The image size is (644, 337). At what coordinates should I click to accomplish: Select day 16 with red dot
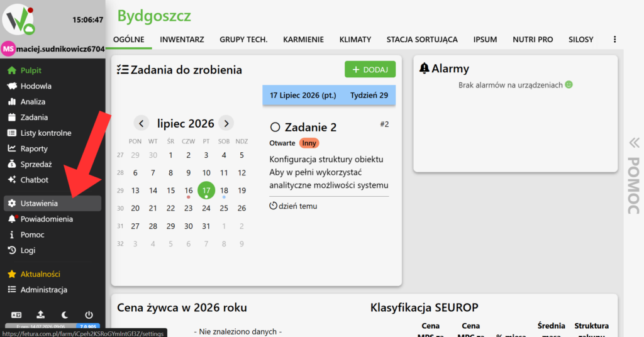(189, 191)
